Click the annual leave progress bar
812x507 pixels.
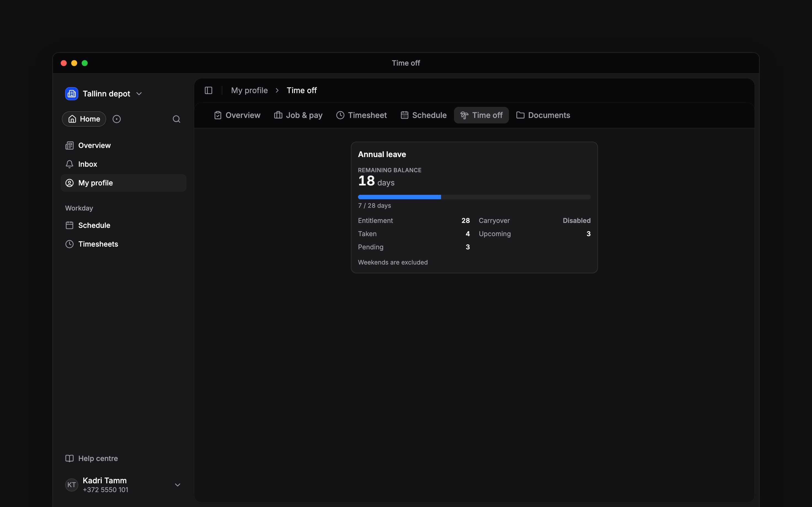click(474, 197)
